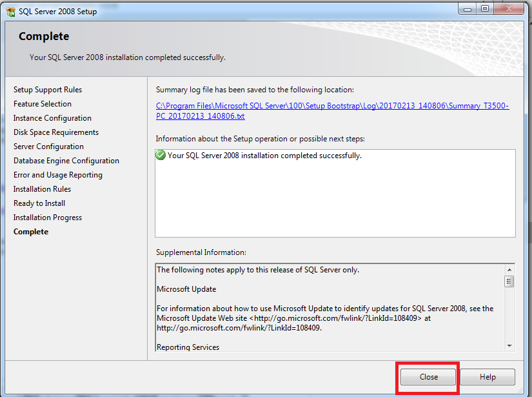Click the green success checkmark icon
This screenshot has height=397, width=532.
pos(161,156)
